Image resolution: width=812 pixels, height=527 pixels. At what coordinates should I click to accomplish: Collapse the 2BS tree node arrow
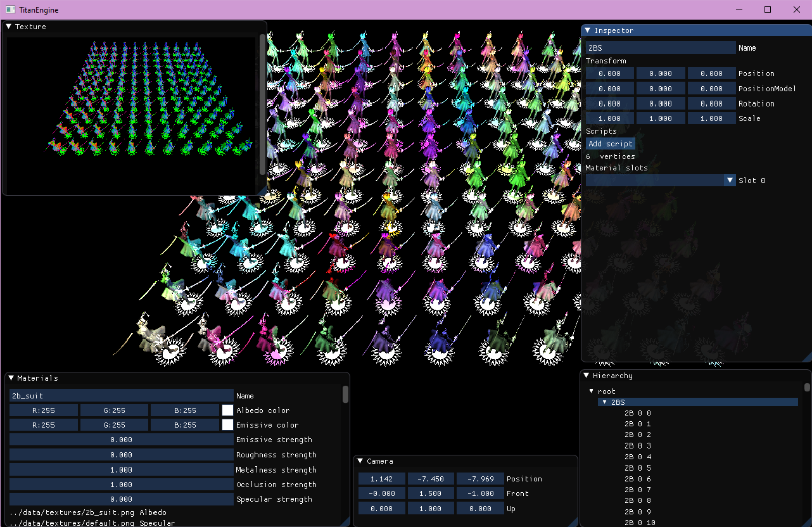coord(605,402)
